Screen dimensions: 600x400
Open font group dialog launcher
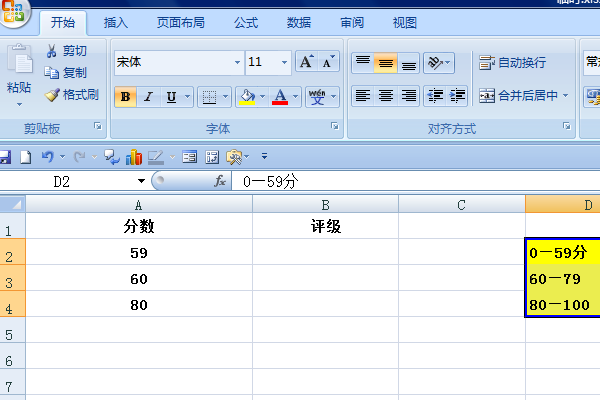(334, 126)
